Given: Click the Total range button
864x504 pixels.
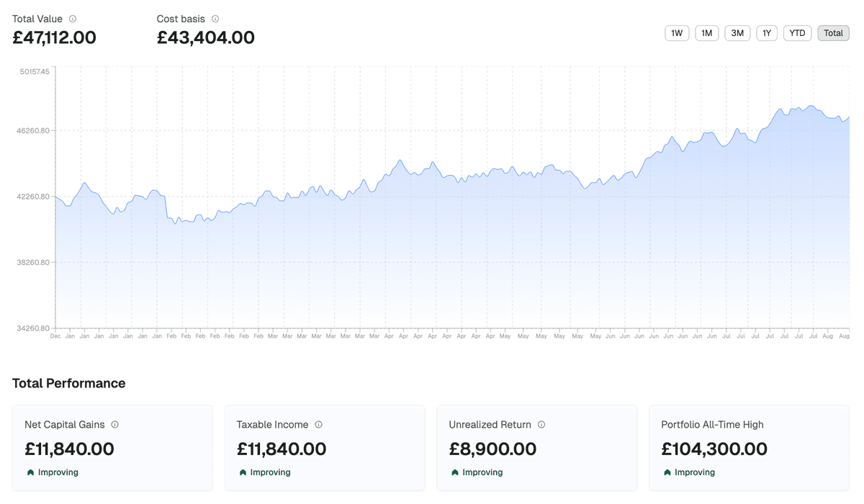Looking at the screenshot, I should click(x=833, y=33).
